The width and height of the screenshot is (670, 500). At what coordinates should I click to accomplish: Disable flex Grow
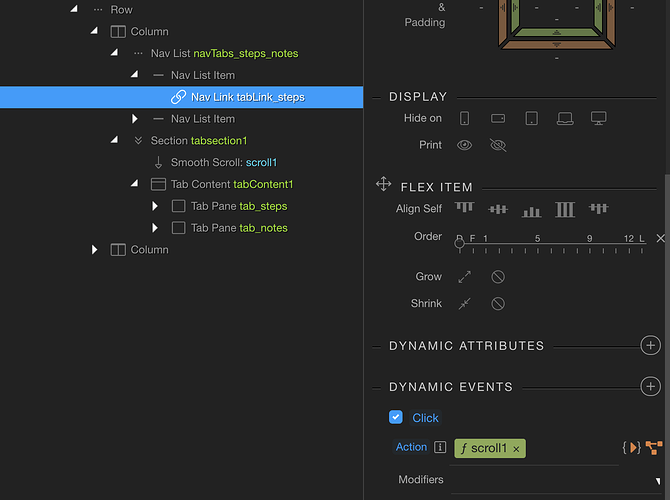coord(498,277)
